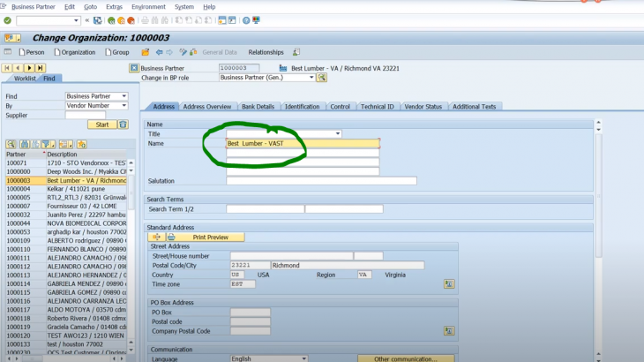
Task: Open the Change in BP role dropdown
Action: coord(311,78)
